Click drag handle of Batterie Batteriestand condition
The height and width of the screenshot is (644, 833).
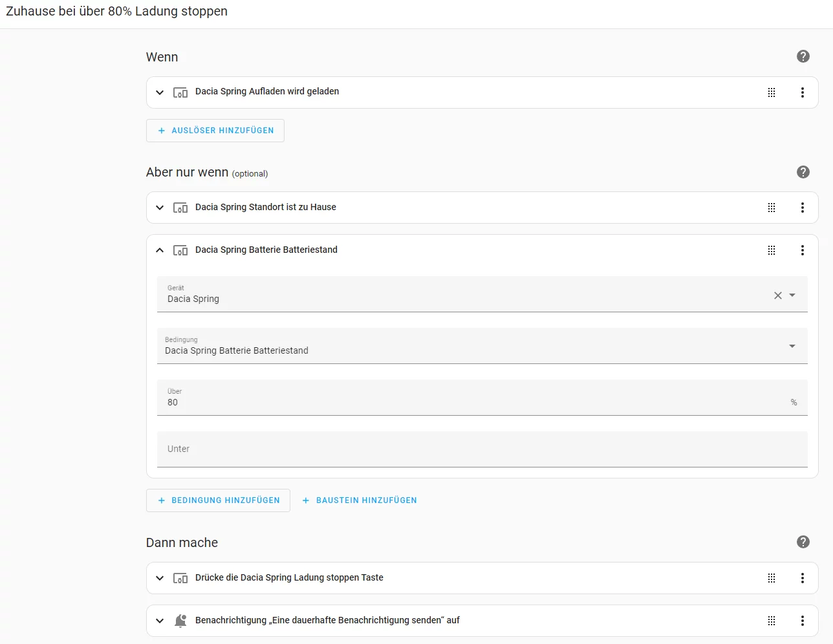coord(771,250)
